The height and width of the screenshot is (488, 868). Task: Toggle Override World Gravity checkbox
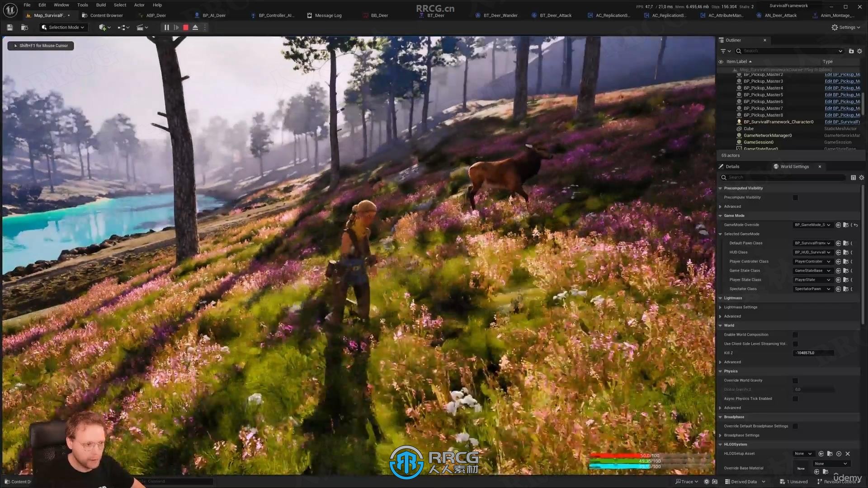tap(795, 380)
